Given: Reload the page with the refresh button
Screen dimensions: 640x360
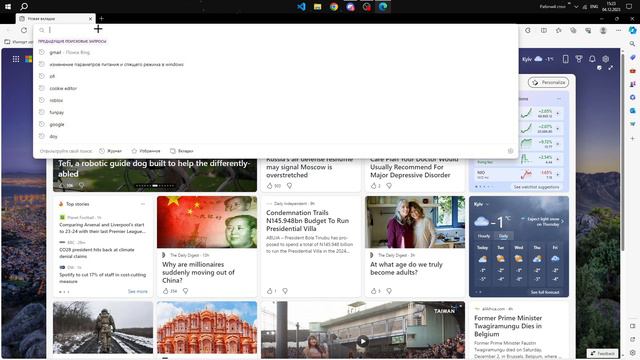Looking at the screenshot, I should click(24, 30).
